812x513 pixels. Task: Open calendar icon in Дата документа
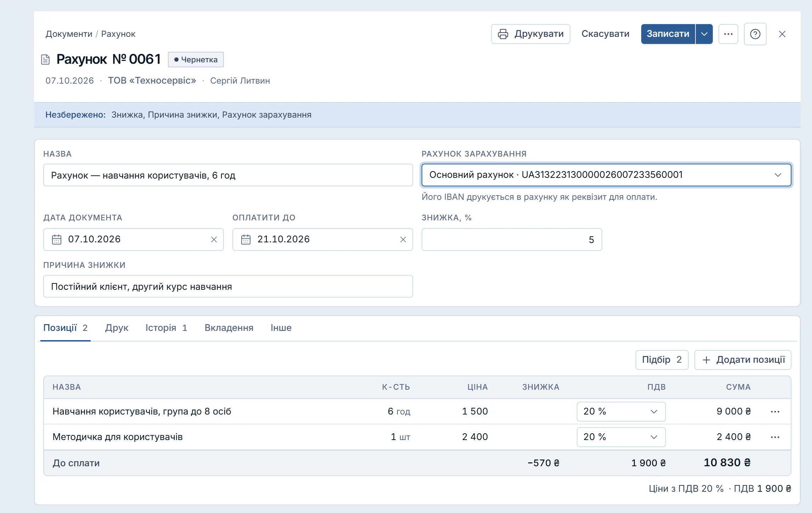point(57,239)
